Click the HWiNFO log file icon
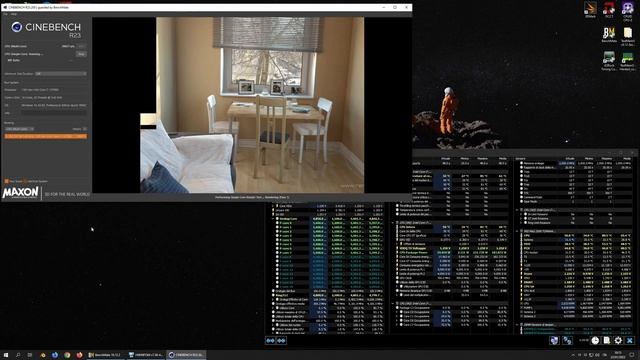640x360 pixels. [x=607, y=340]
